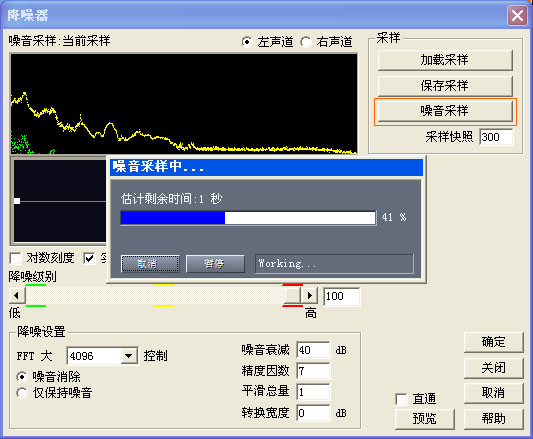Click right arrow of noise reduction level slider

pos(310,296)
